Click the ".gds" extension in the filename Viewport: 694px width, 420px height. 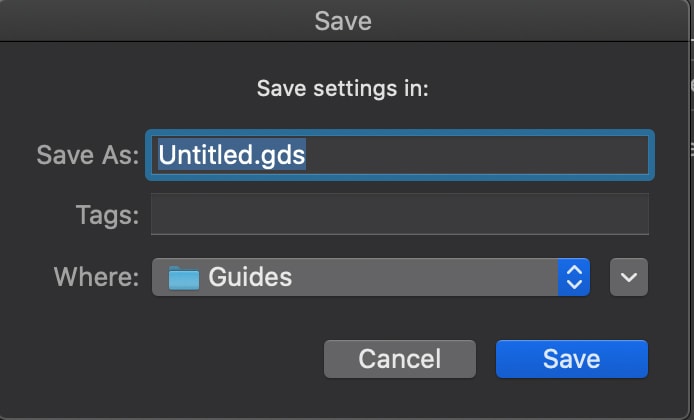[x=280, y=155]
